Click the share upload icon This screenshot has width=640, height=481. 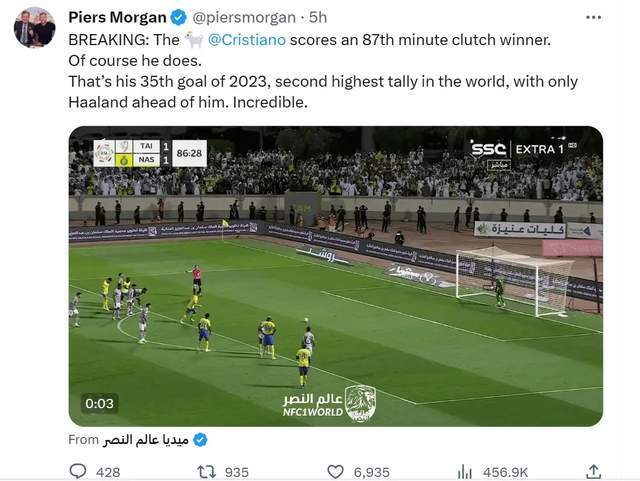[x=593, y=471]
